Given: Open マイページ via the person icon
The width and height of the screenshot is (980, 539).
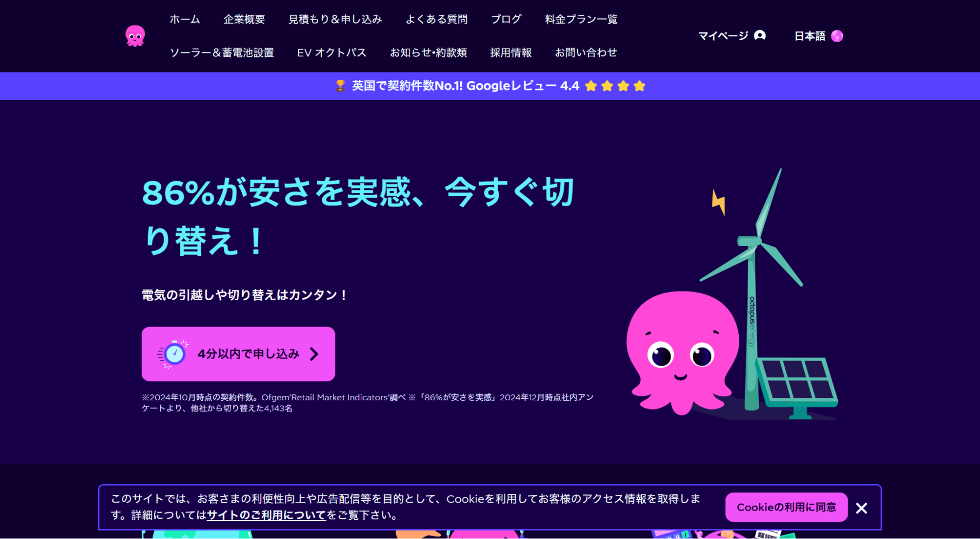Looking at the screenshot, I should point(759,35).
